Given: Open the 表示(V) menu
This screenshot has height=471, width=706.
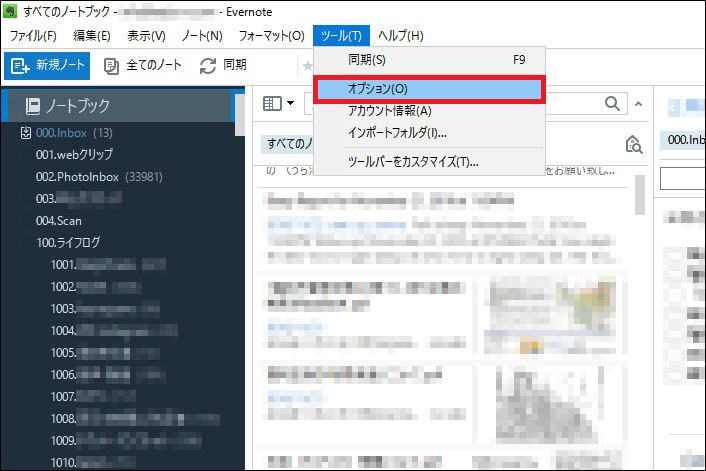Looking at the screenshot, I should click(x=146, y=36).
